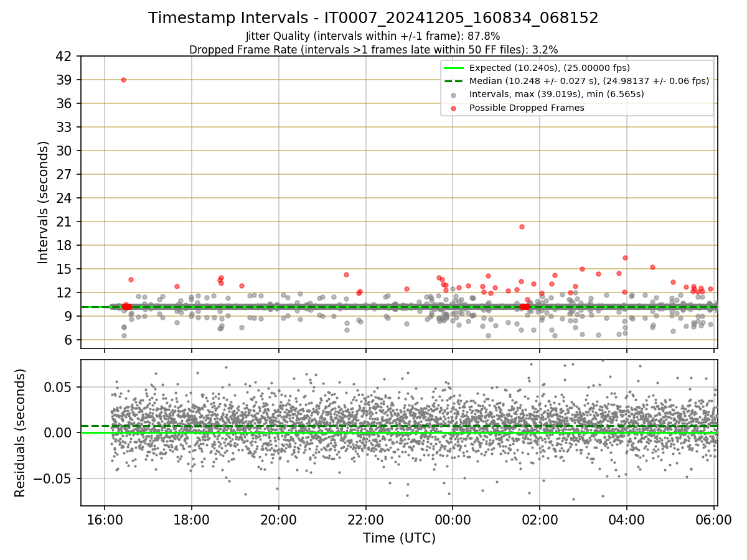Image resolution: width=747 pixels, height=560 pixels.
Task: Click legend entry starting with 'Median (10.248 +/- 0.027 s)'
Action: click(x=589, y=81)
